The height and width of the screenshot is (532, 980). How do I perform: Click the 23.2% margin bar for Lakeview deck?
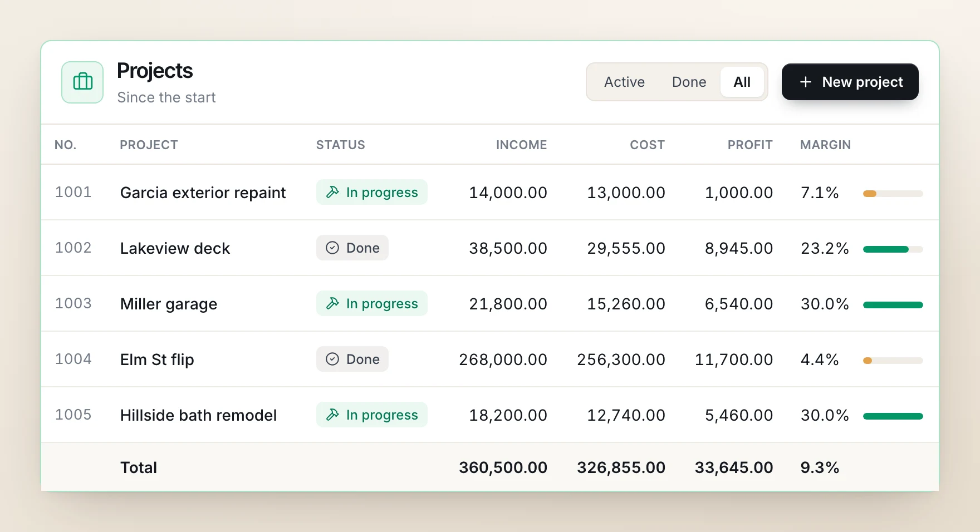pos(893,249)
